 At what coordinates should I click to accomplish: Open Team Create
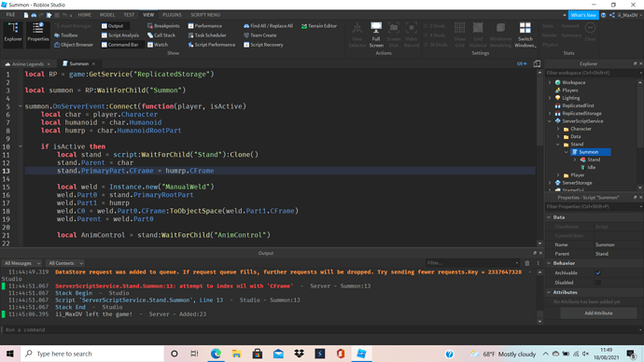260,35
